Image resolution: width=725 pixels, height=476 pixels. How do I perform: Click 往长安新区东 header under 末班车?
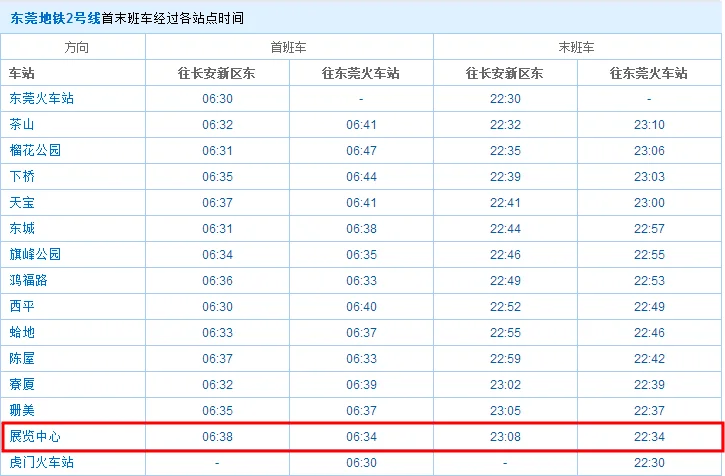(x=504, y=73)
